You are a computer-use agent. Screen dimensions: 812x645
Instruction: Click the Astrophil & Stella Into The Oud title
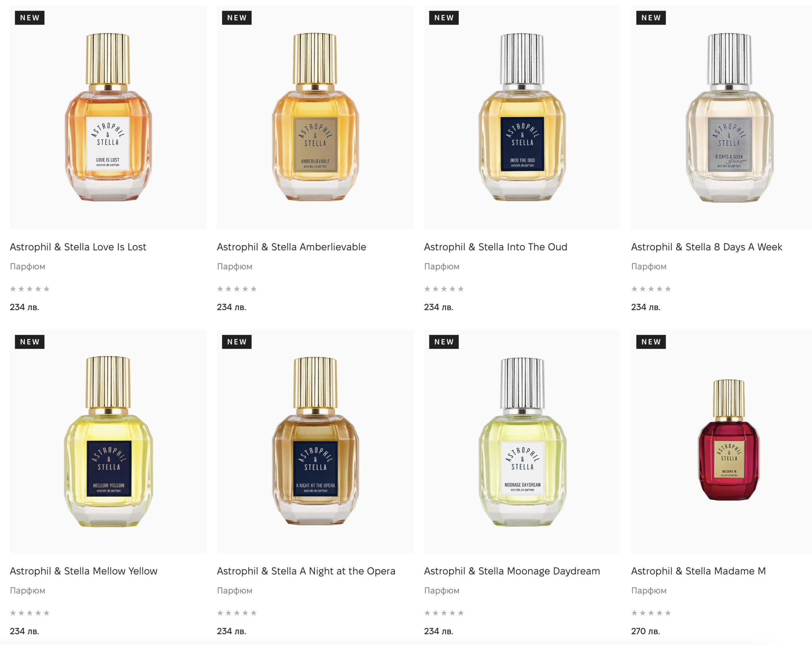click(x=496, y=247)
